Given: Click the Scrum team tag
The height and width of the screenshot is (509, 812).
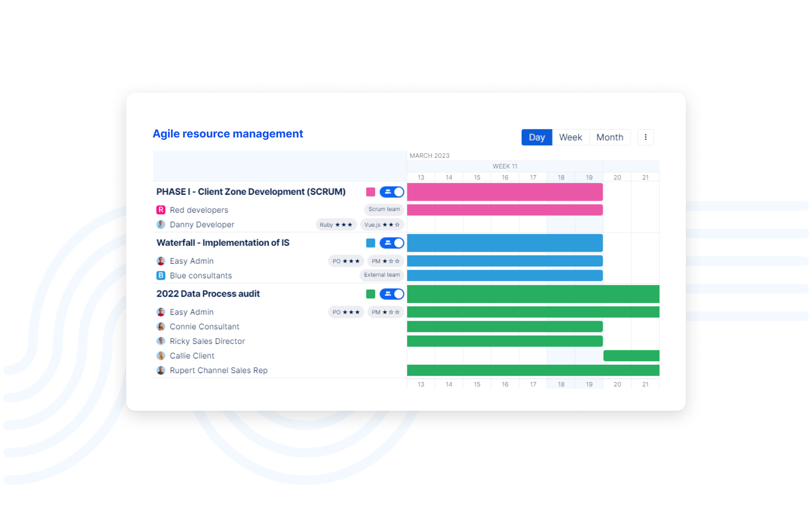Looking at the screenshot, I should point(384,209).
